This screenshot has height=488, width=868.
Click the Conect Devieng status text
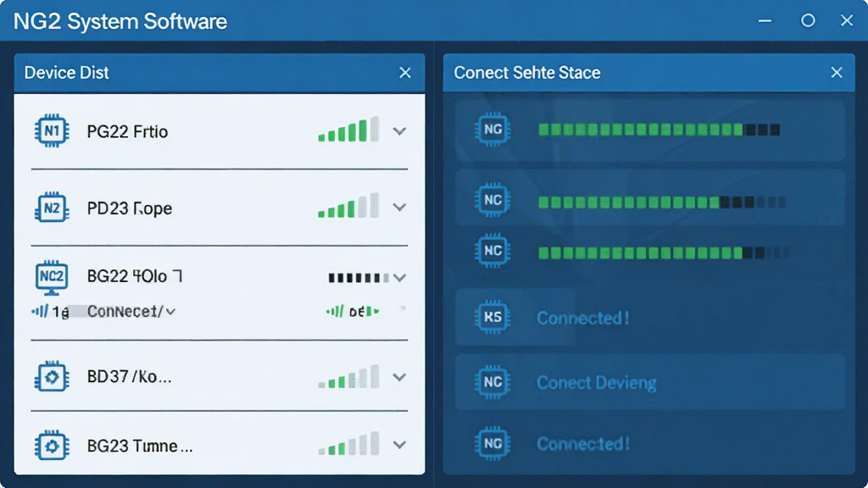point(597,383)
